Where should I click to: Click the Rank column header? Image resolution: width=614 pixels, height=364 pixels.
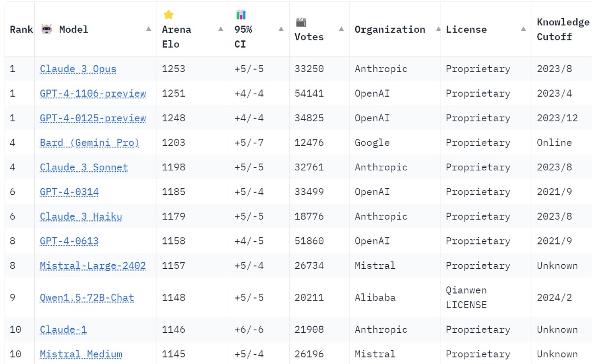point(21,30)
